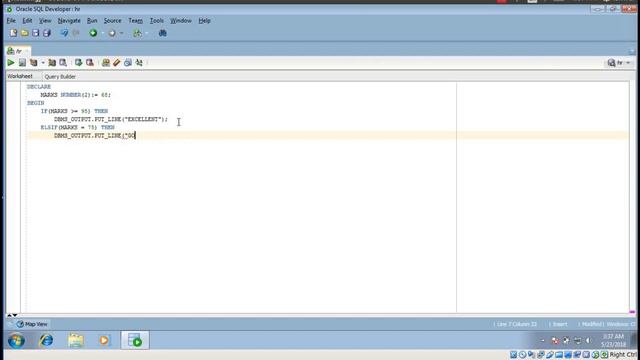The width and height of the screenshot is (640, 360).
Task: Click the Map View button
Action: click(x=32, y=324)
